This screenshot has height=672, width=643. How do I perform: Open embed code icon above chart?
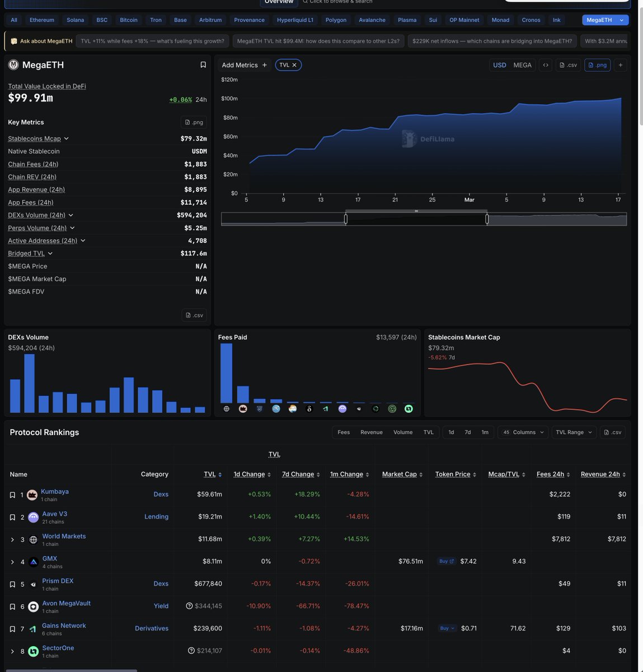pos(546,65)
